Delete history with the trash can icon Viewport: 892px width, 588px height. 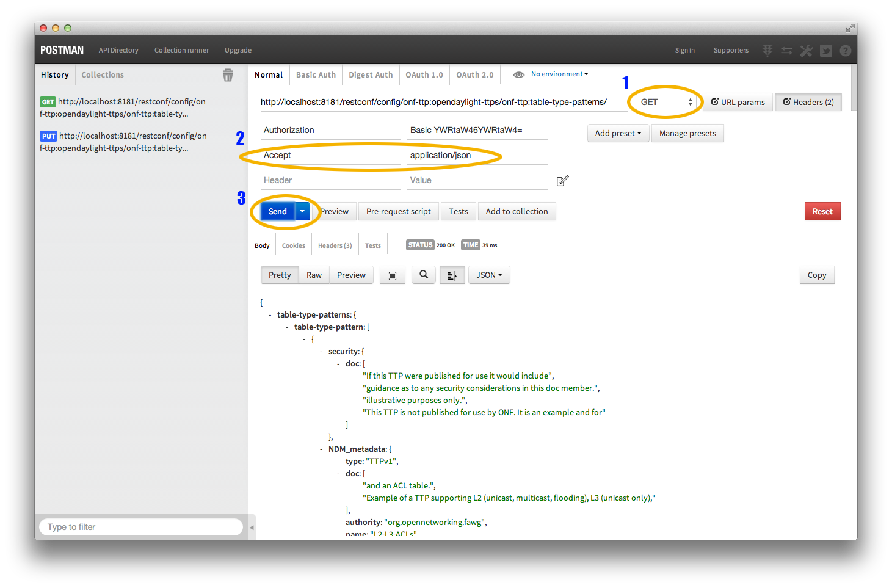(x=228, y=74)
